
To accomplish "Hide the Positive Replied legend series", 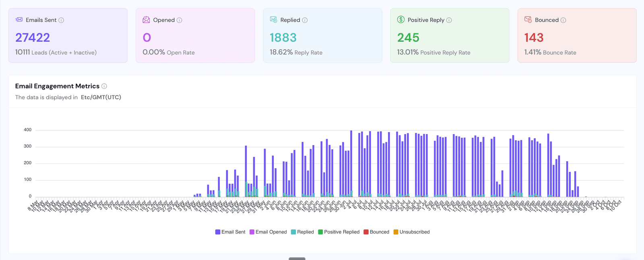I will click(339, 232).
